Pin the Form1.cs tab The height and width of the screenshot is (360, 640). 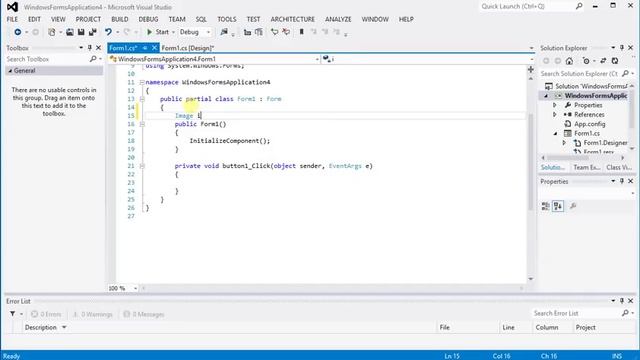pos(144,48)
